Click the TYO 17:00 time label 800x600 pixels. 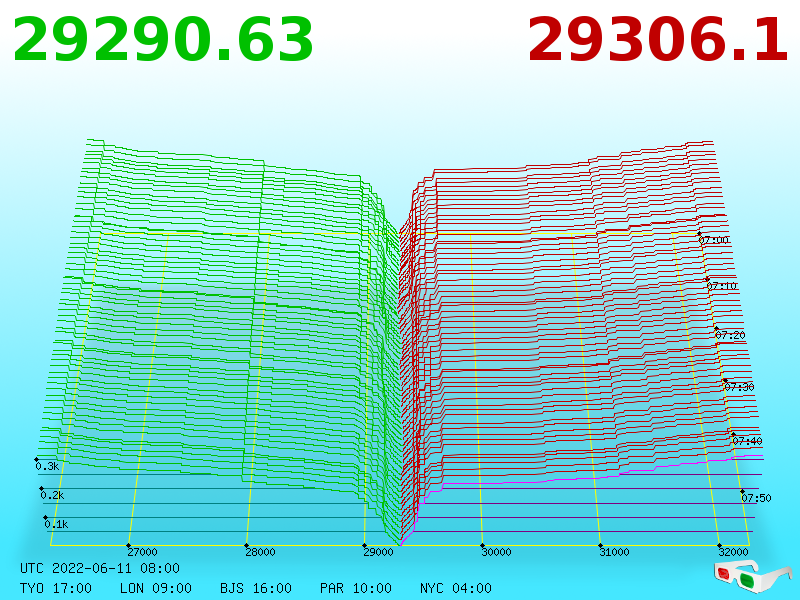pyautogui.click(x=56, y=588)
